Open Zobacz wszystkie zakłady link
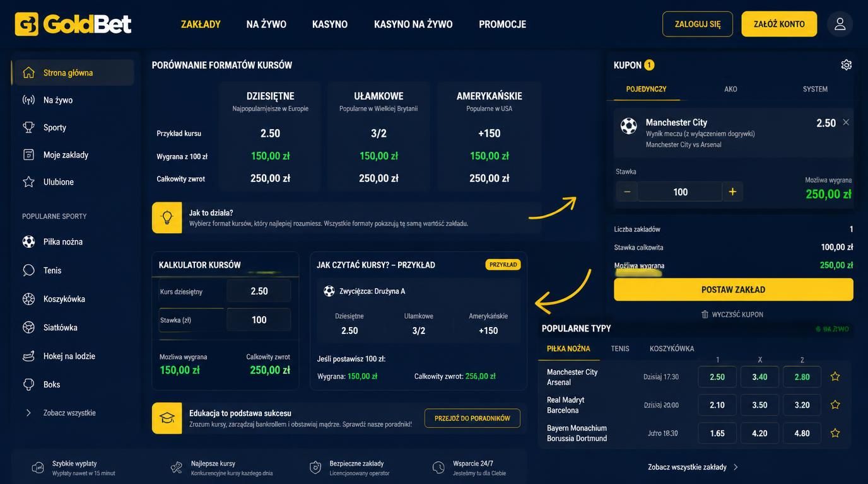The image size is (868, 484). click(693, 467)
